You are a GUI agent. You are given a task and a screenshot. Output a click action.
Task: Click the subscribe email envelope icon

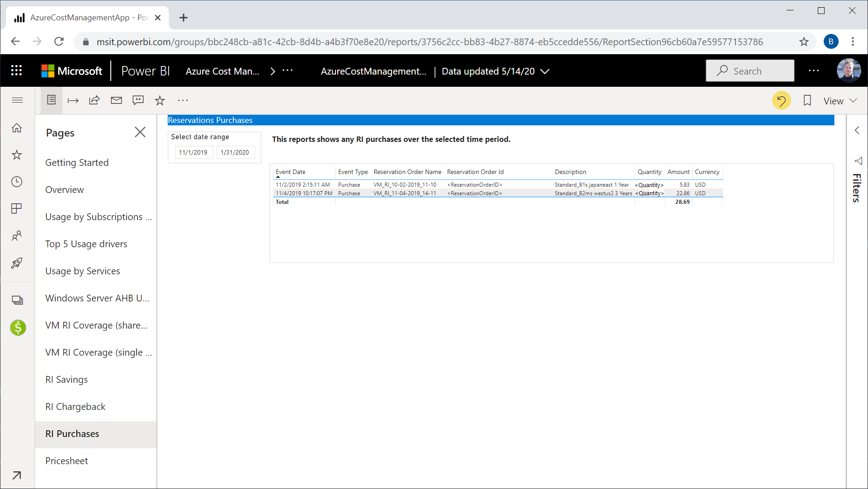click(116, 100)
